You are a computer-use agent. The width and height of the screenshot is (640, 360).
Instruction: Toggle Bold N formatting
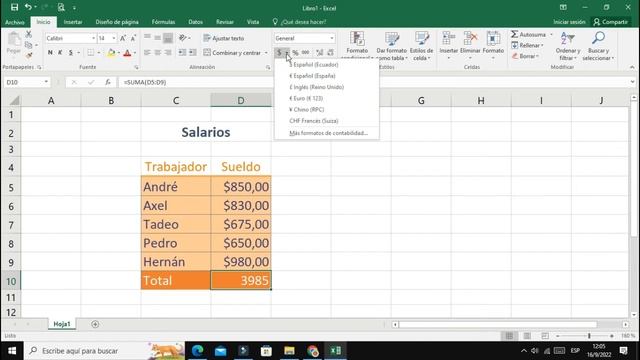pyautogui.click(x=50, y=53)
